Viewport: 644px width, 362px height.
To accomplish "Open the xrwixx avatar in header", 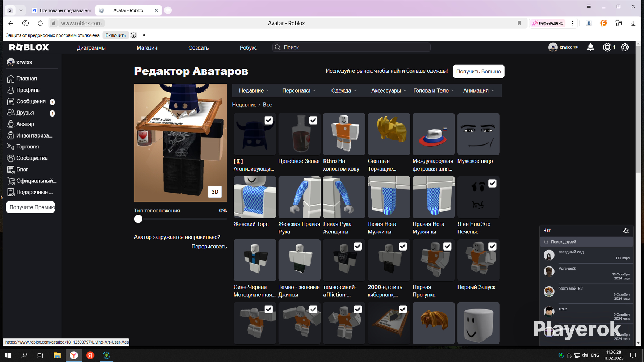I will pyautogui.click(x=553, y=47).
